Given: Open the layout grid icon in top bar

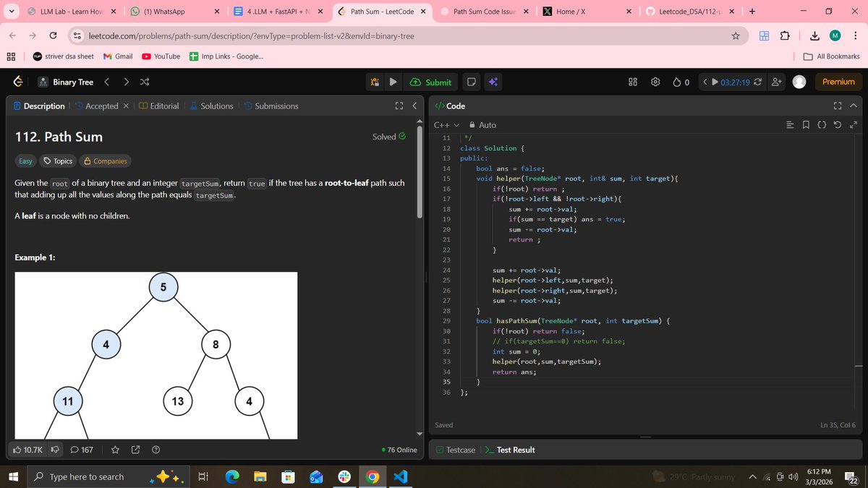Looking at the screenshot, I should (x=633, y=82).
